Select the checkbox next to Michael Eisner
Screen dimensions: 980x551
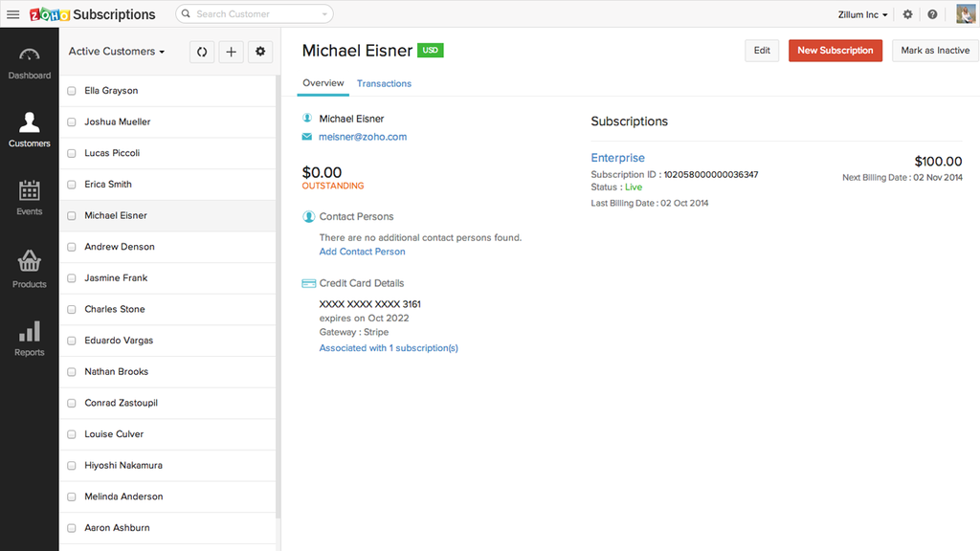tap(71, 215)
